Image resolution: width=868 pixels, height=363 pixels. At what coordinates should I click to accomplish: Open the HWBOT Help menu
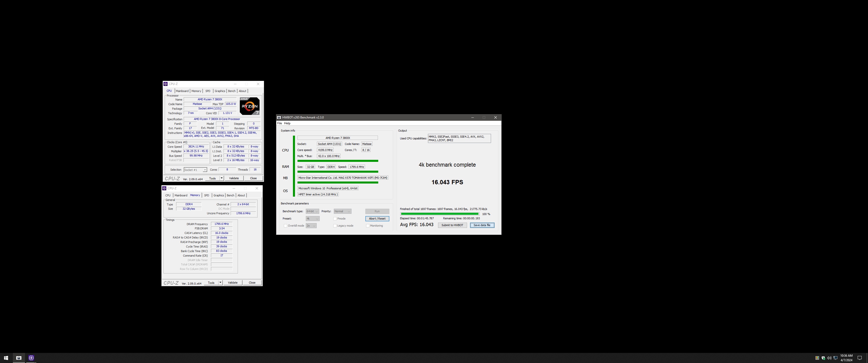(x=287, y=123)
